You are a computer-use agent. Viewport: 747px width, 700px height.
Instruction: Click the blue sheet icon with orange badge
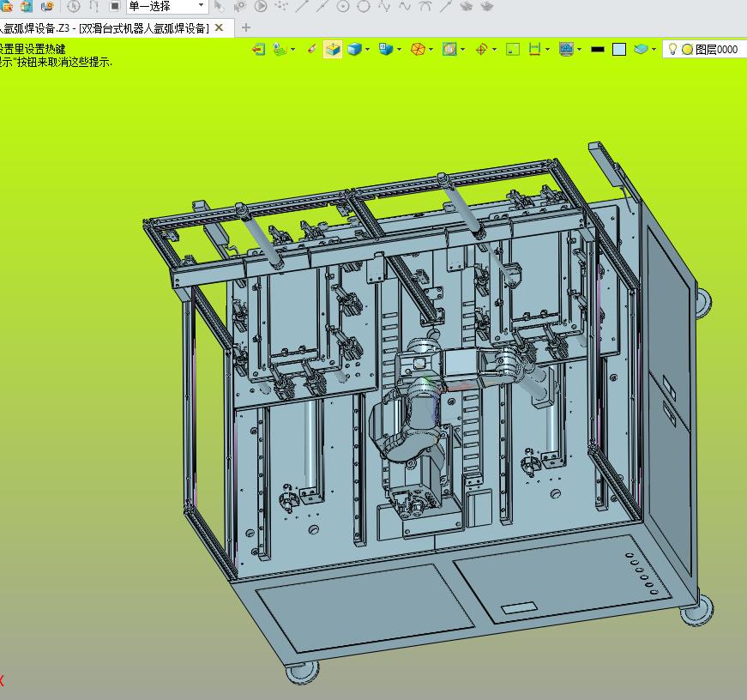46,6
